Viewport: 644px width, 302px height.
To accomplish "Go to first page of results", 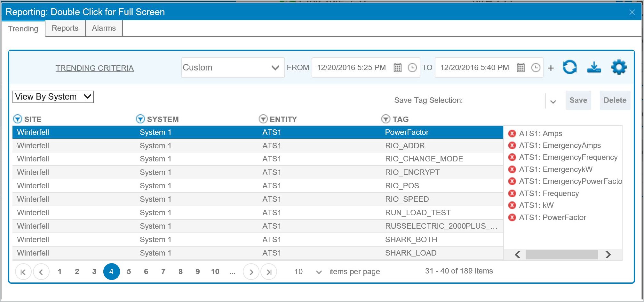I will [23, 272].
